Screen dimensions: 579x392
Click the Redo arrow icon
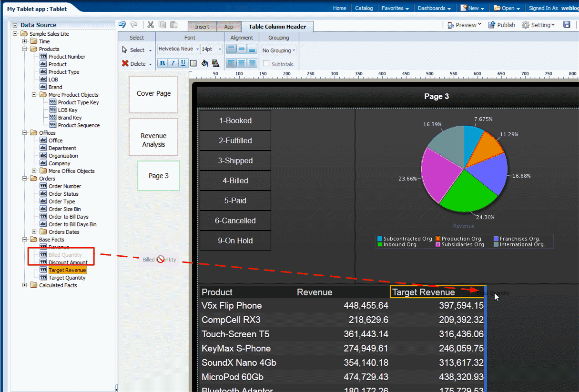point(134,25)
